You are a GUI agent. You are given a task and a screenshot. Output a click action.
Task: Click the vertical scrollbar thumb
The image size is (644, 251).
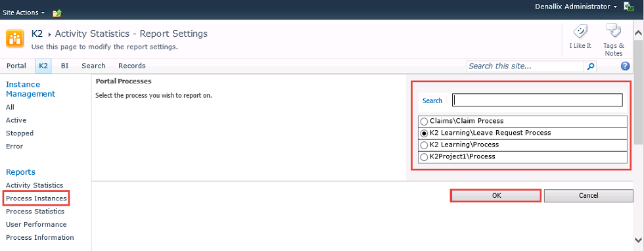(639, 92)
